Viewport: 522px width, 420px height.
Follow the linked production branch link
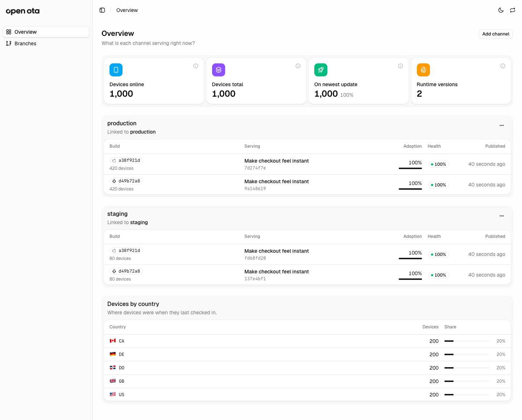pyautogui.click(x=143, y=132)
